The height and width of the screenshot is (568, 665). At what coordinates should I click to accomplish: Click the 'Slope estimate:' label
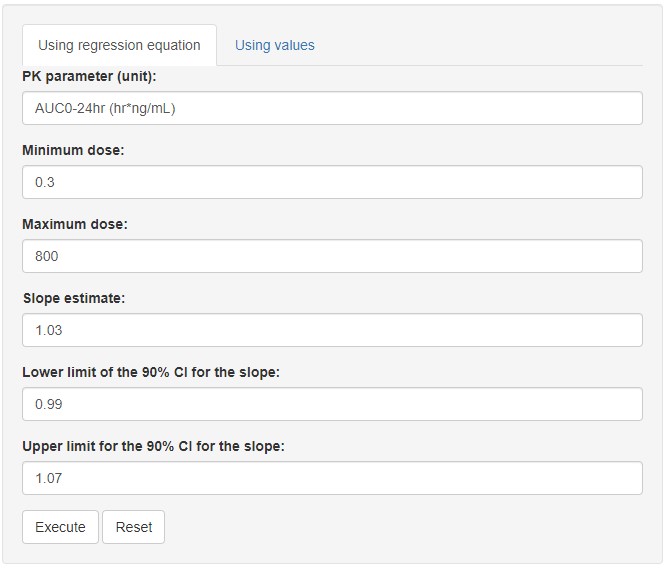click(73, 298)
